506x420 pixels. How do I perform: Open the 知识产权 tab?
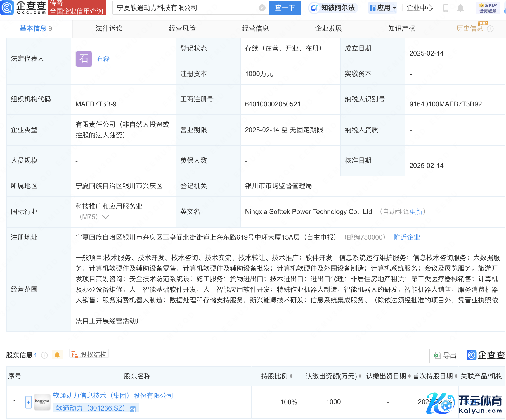pos(401,28)
